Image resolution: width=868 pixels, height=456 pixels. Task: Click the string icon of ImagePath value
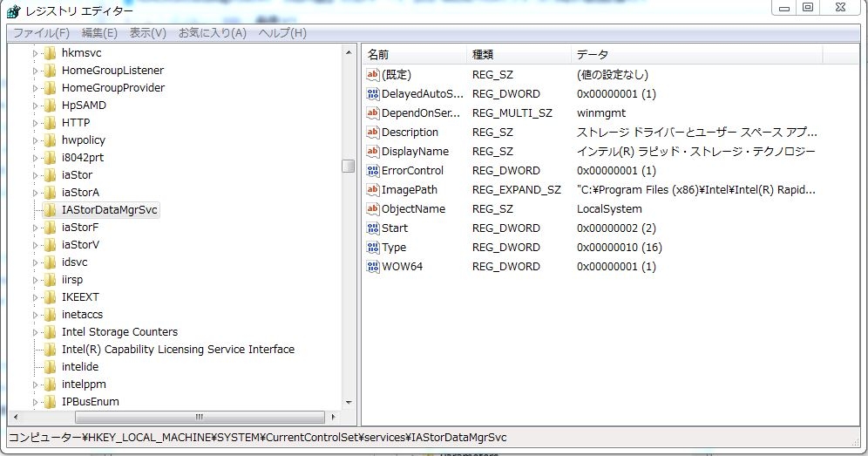pyautogui.click(x=372, y=189)
